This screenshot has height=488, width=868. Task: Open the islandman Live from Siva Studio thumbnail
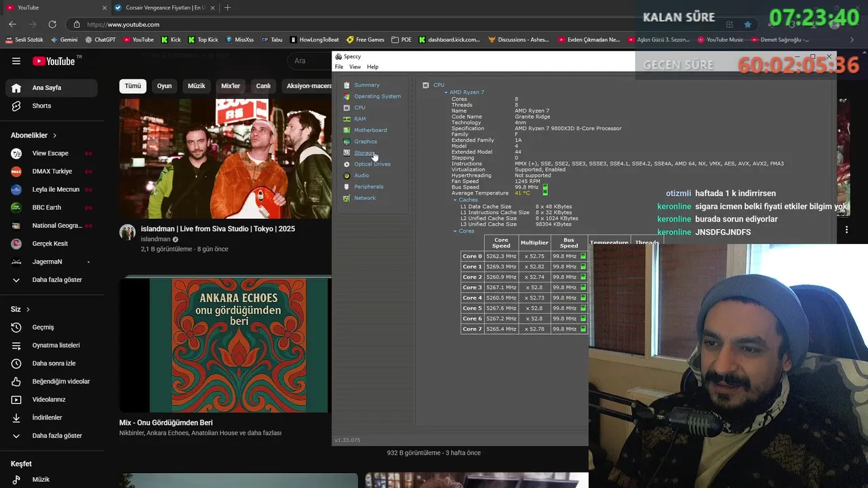point(226,159)
